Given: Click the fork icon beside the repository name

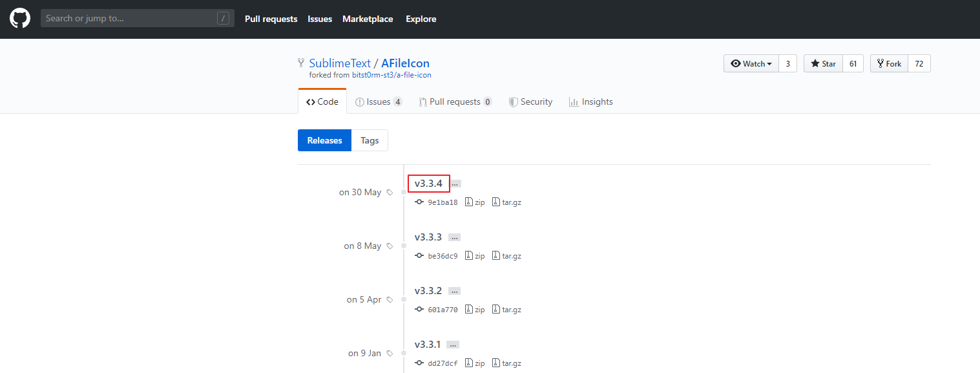Looking at the screenshot, I should [x=300, y=62].
